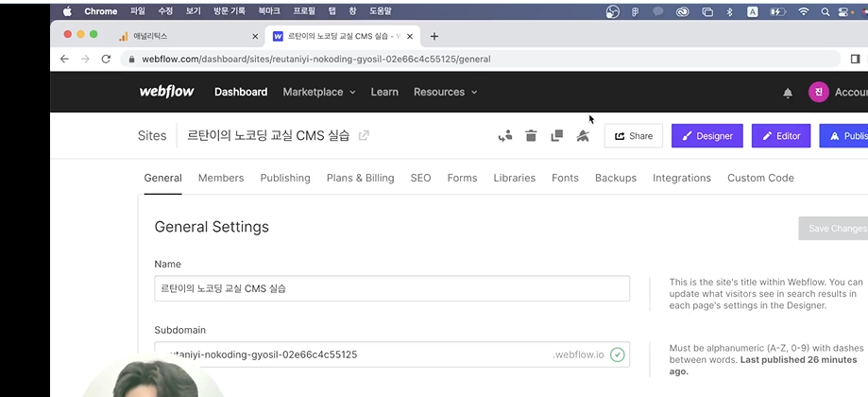
Task: Reload the page with refresh icon
Action: 106,59
